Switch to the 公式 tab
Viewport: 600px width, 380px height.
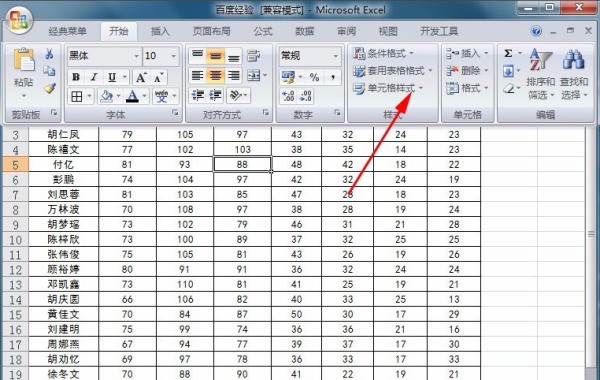click(263, 31)
